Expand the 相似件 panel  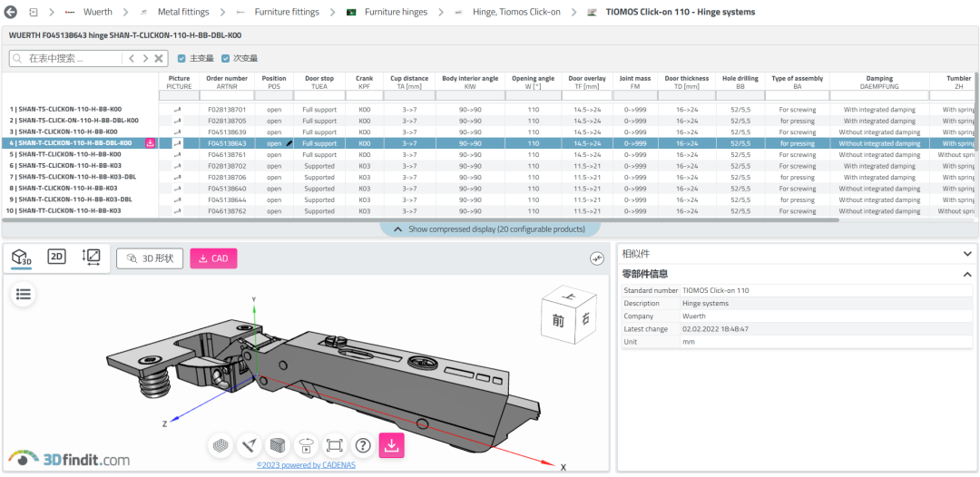[x=967, y=254]
